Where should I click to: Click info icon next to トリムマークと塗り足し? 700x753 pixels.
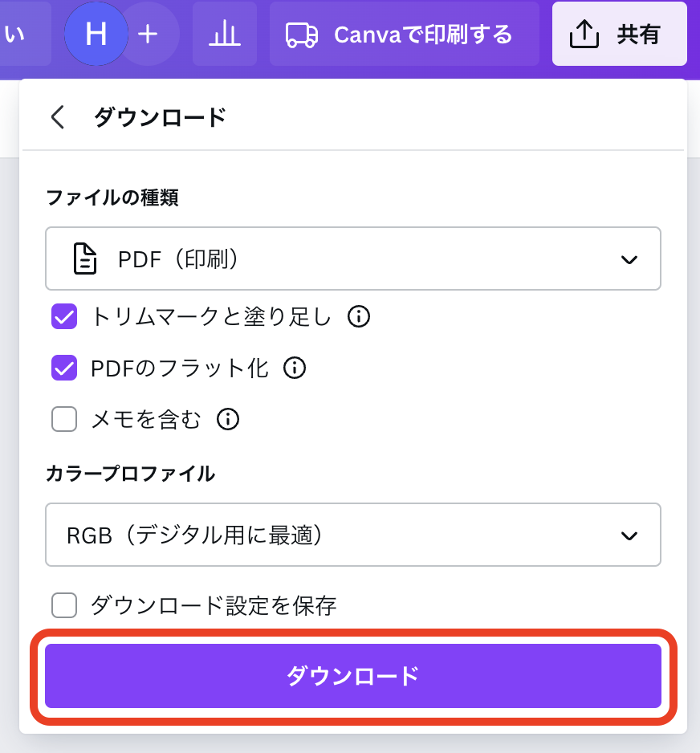(x=359, y=317)
